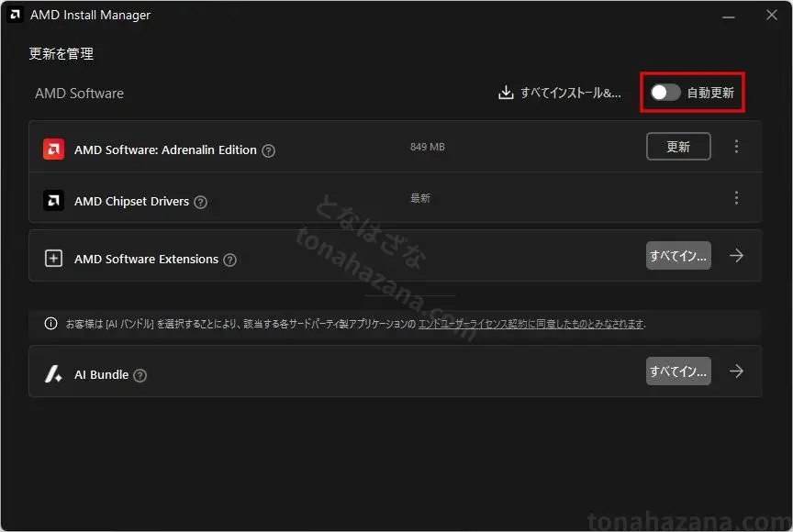Viewport: 793px width, 532px height.
Task: Click the 849 MB size value
Action: point(428,147)
